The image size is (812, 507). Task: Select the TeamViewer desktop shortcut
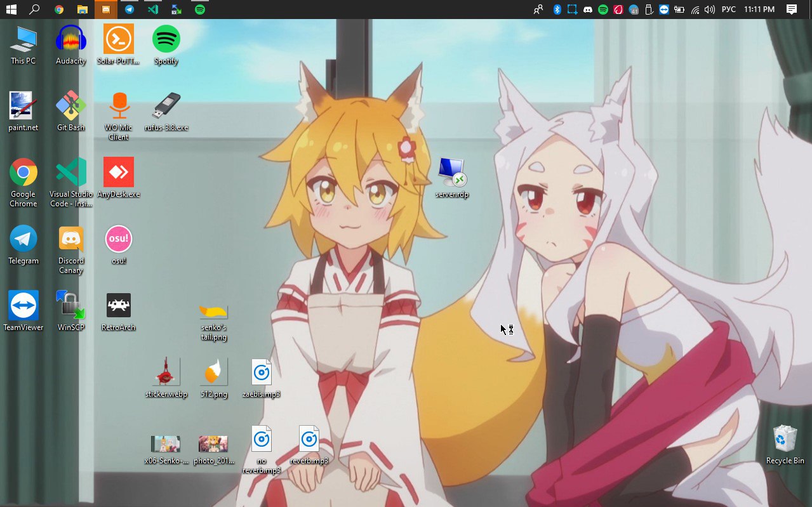coord(23,312)
